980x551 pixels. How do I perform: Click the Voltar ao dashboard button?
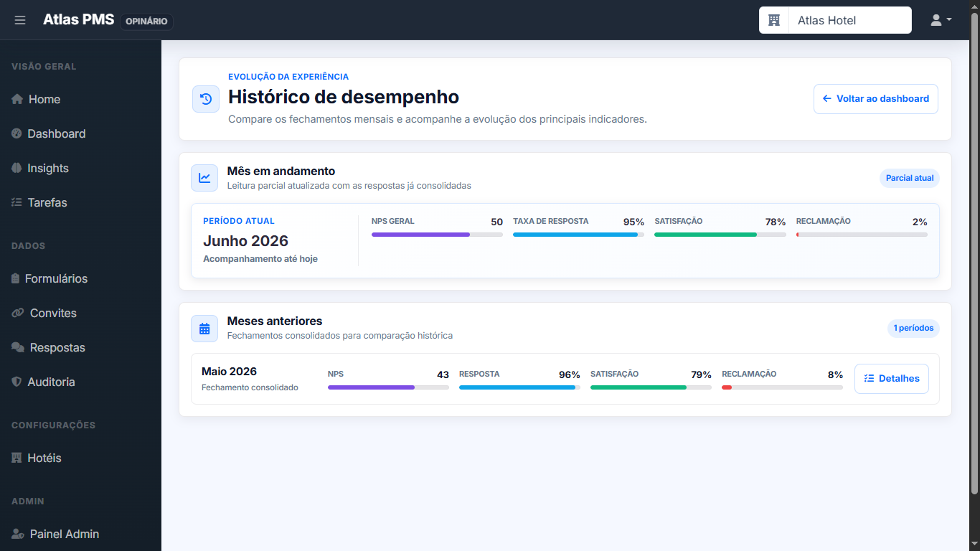(876, 99)
